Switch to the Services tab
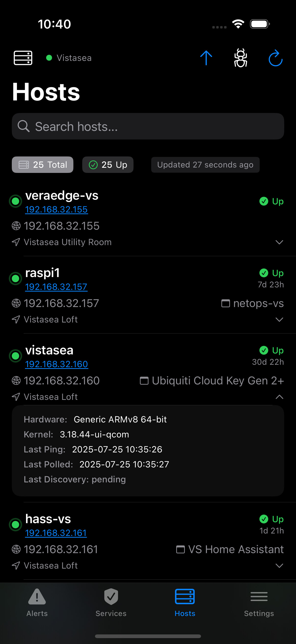The width and height of the screenshot is (296, 644). click(x=111, y=602)
